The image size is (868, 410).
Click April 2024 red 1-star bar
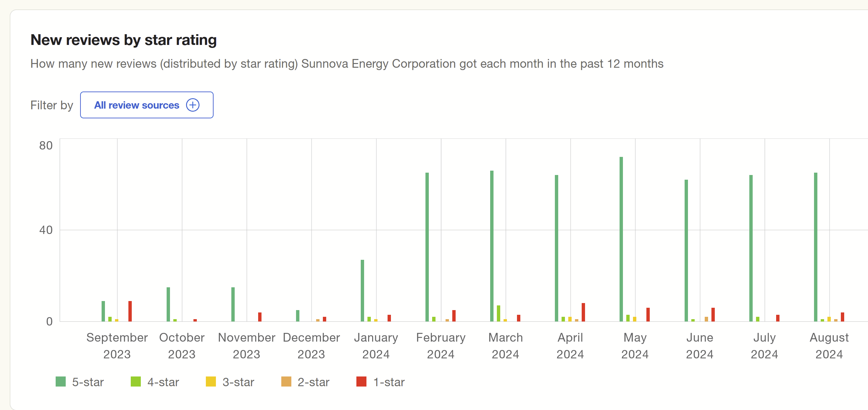583,312
